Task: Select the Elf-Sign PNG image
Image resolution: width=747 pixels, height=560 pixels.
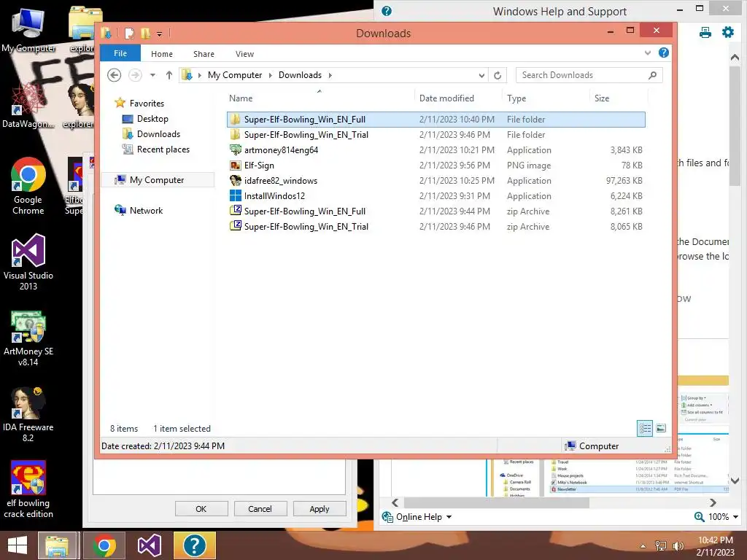Action: (436, 166)
